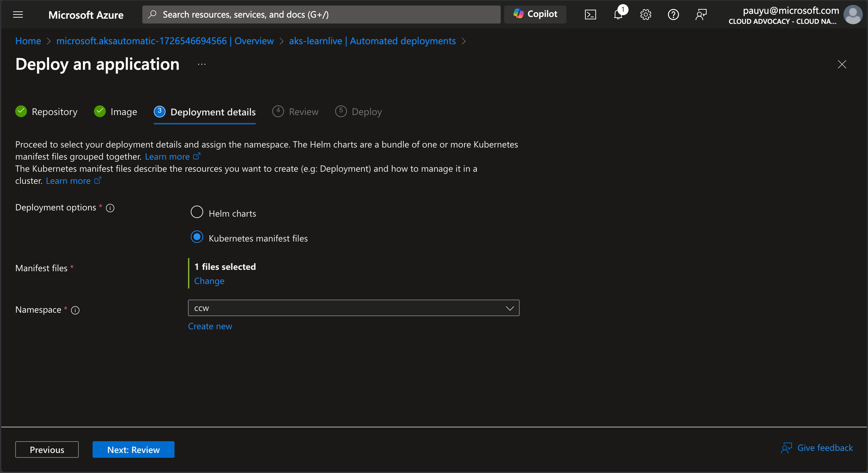Launch Copilot from the header
This screenshot has width=868, height=473.
coord(535,14)
